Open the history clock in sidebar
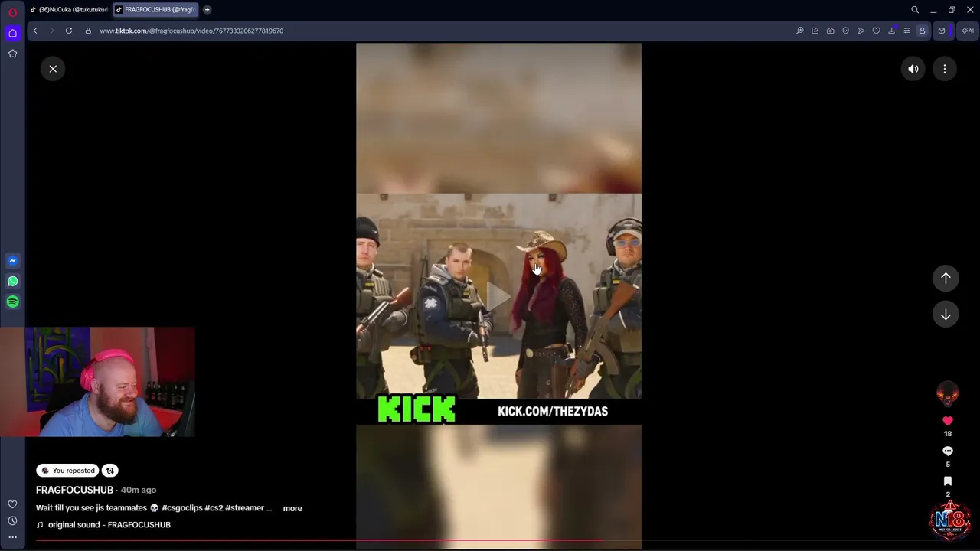980x551 pixels. (x=12, y=521)
